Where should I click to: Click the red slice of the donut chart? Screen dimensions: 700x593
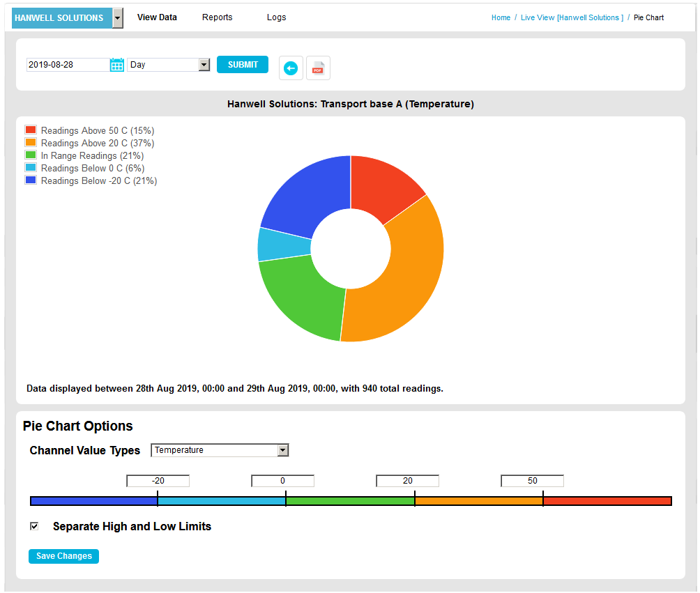point(382,189)
